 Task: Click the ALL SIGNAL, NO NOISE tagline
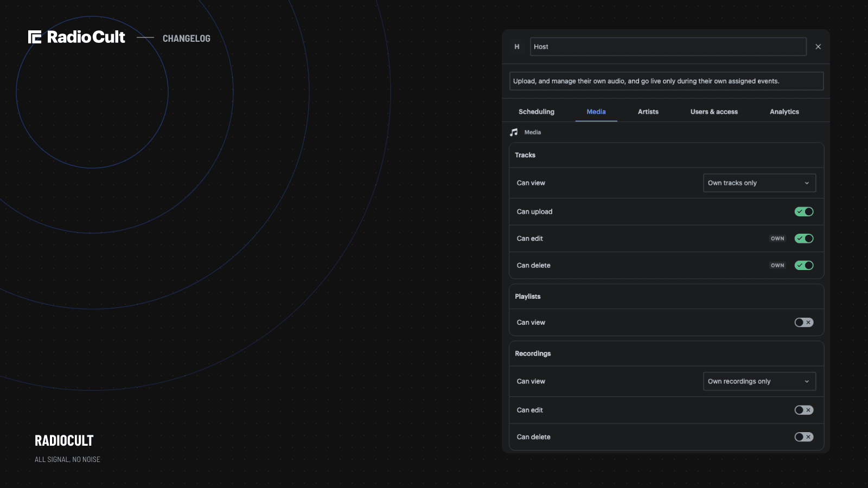(x=67, y=459)
